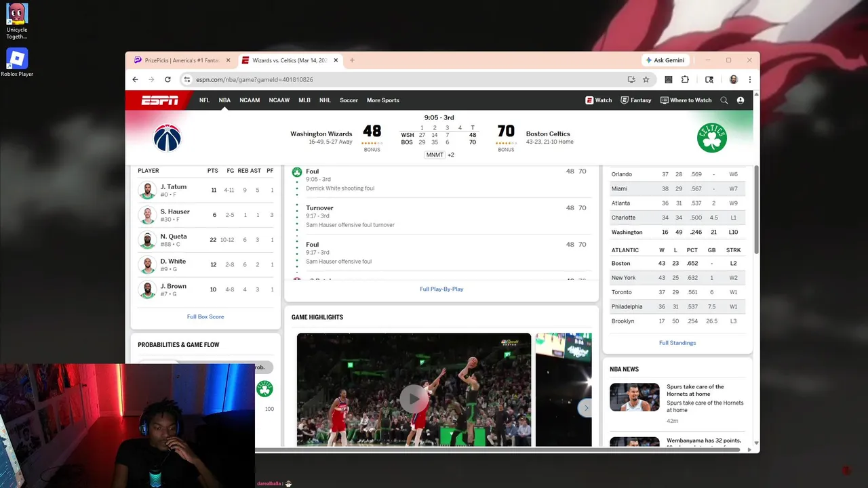868x488 pixels.
Task: Open the Wembanyama has 32 points headline
Action: (x=703, y=441)
